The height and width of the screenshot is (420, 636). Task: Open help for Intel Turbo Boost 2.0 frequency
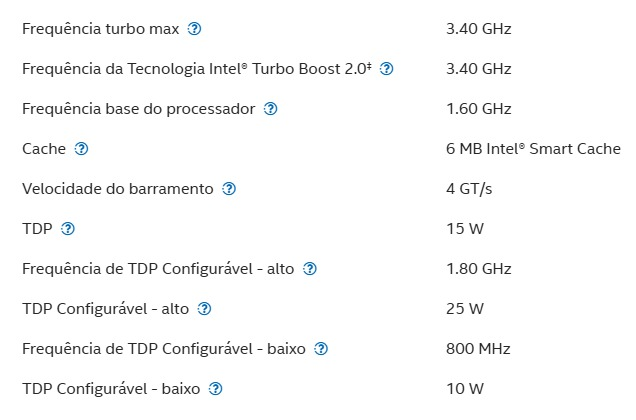point(387,69)
